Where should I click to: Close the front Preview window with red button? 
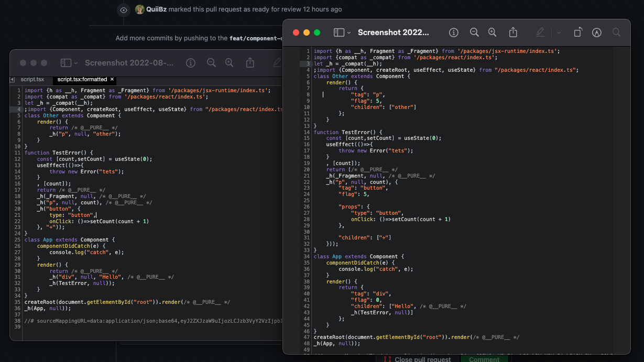coord(296,32)
